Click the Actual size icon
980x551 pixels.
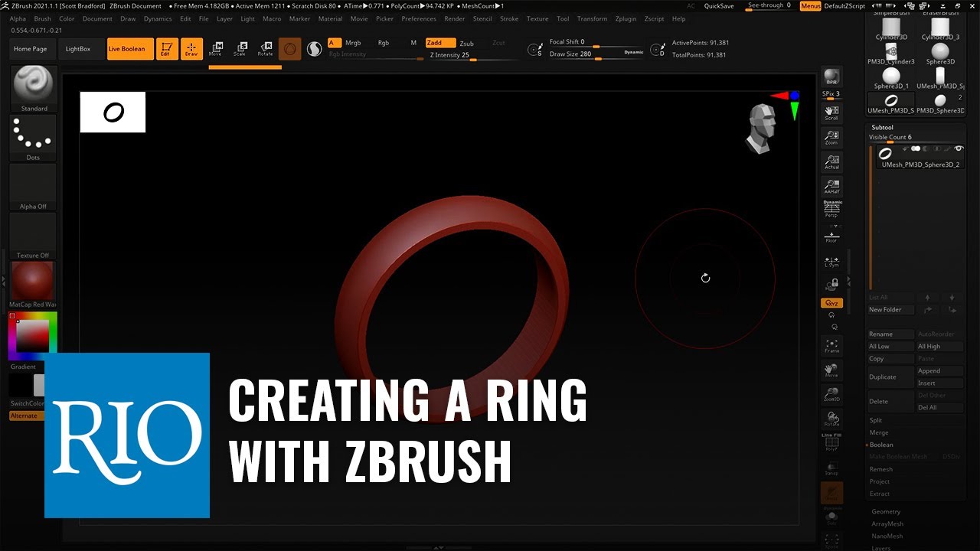(831, 162)
